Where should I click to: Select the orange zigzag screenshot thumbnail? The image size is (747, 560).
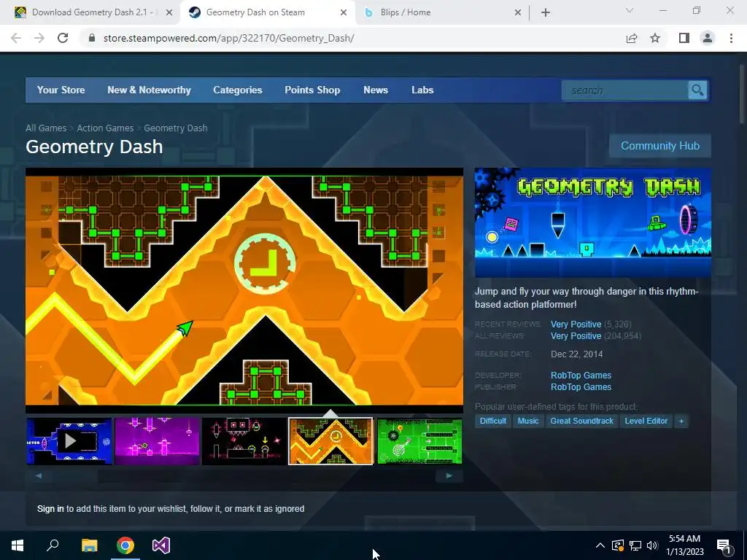coord(331,441)
